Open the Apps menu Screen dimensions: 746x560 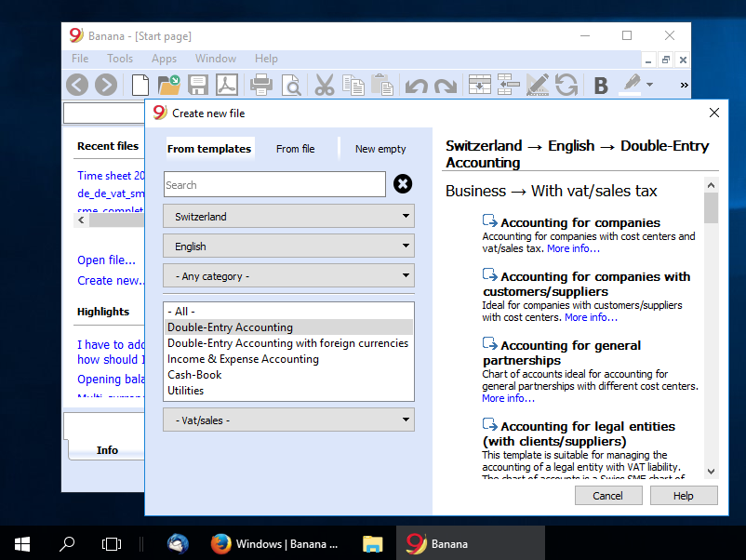coord(164,59)
